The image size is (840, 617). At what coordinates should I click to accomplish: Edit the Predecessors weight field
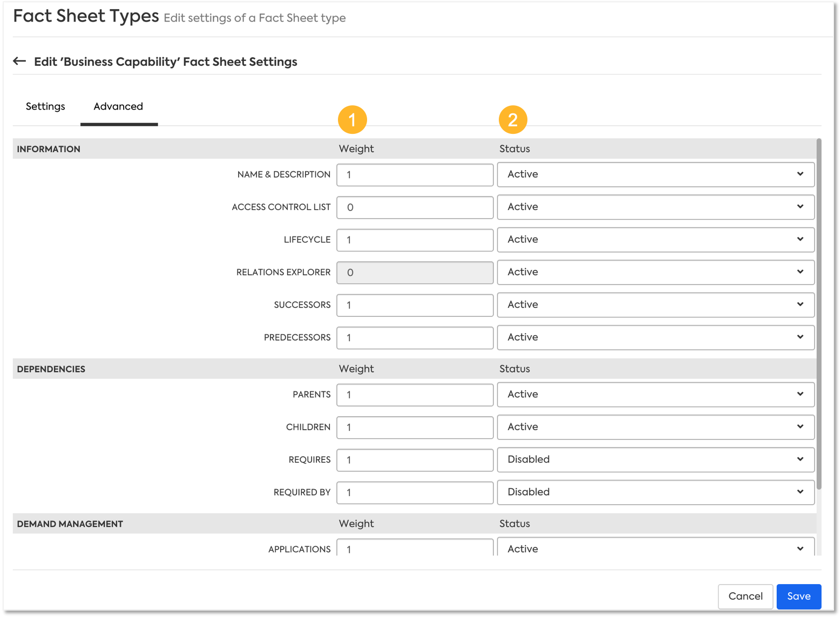pyautogui.click(x=415, y=338)
